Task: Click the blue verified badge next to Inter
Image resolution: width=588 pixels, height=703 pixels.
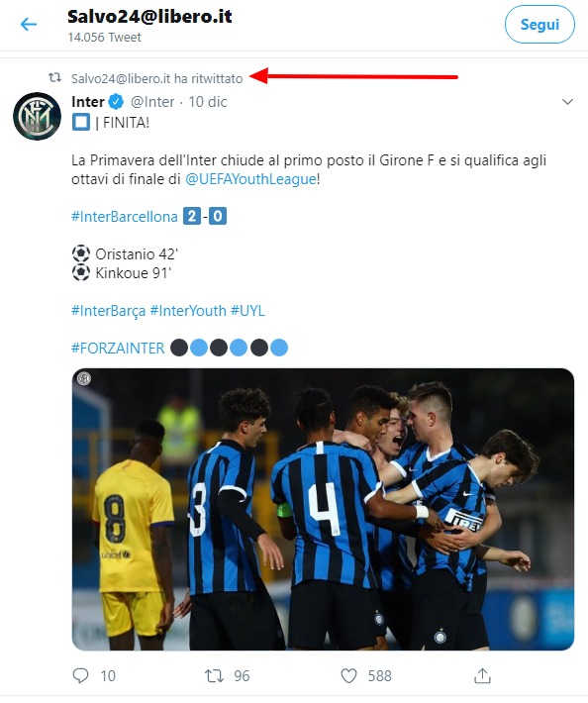Action: coord(116,102)
